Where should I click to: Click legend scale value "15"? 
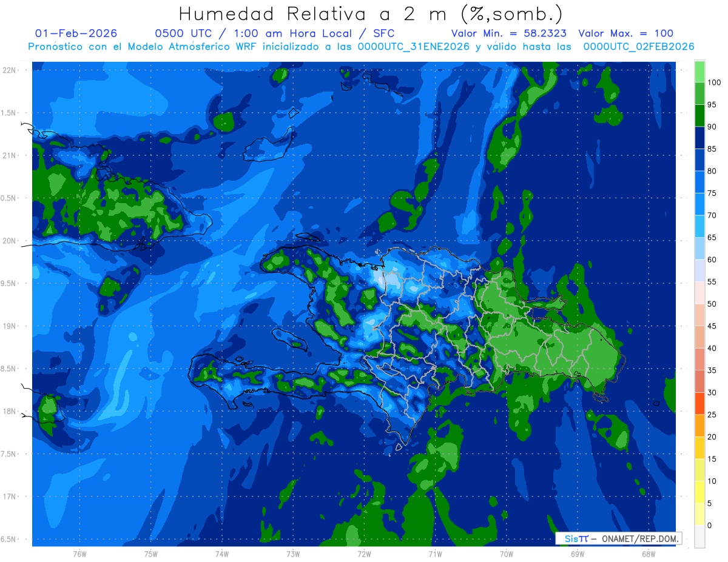[x=713, y=459]
